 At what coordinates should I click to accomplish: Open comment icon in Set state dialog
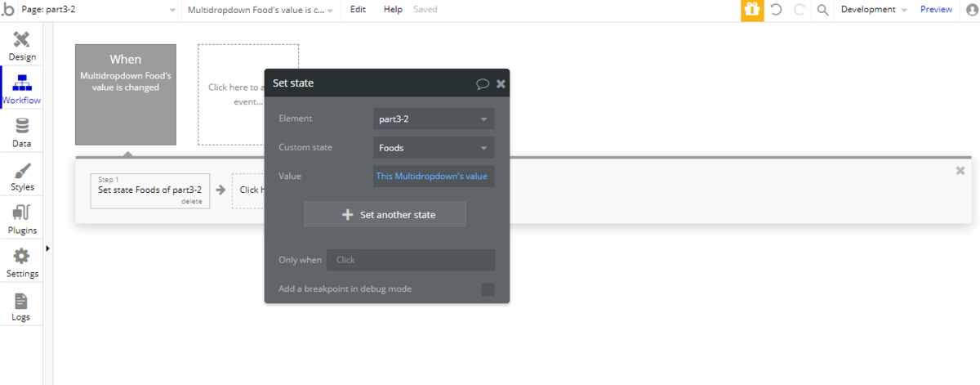pos(483,83)
